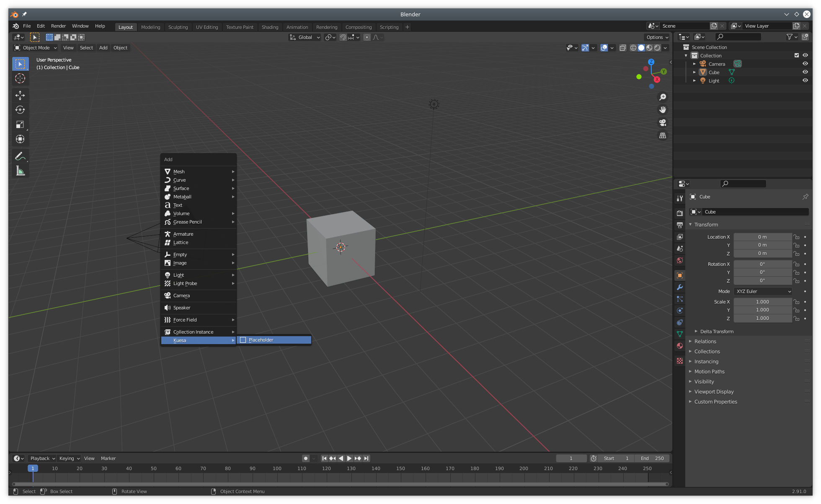Screen dimensions: 821x504
Task: Toggle X-ray display button
Action: coord(623,48)
